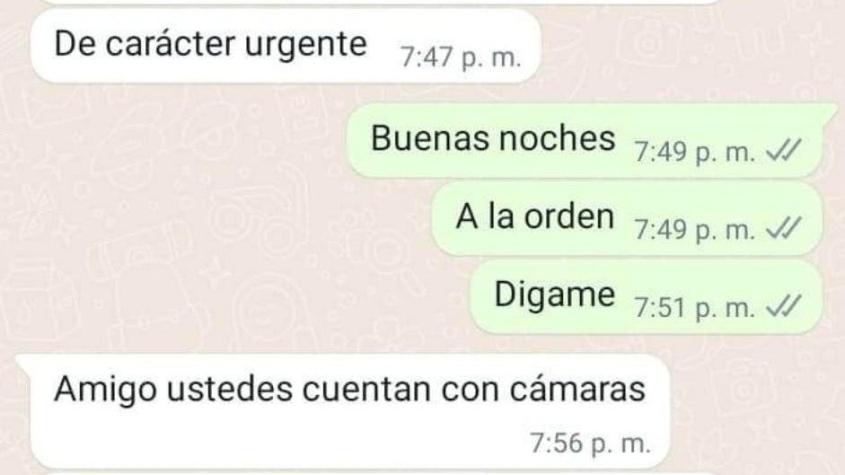Select the 'De carácter urgente' received message
The image size is (845, 475).
tap(286, 45)
